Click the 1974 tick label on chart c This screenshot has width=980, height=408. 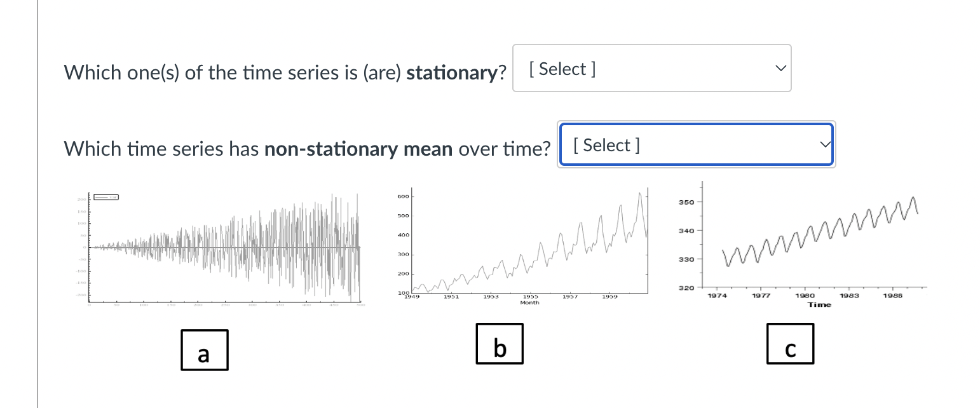[x=717, y=295]
